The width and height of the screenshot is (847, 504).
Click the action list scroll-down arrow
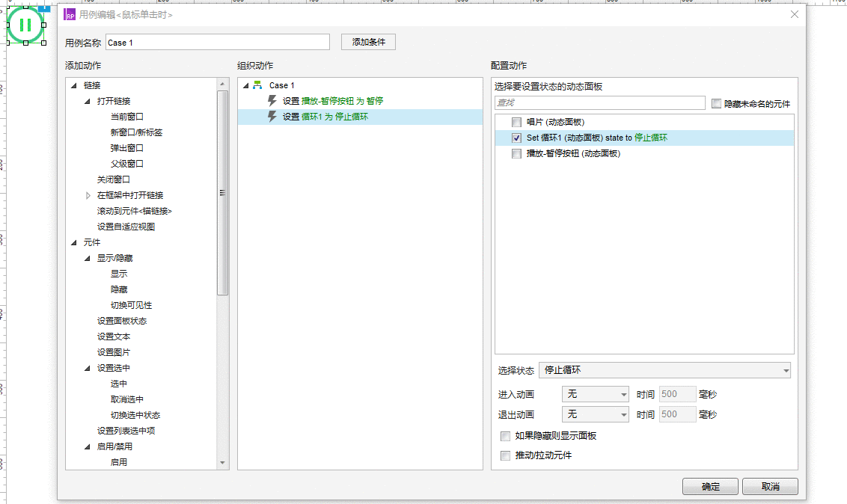click(222, 463)
